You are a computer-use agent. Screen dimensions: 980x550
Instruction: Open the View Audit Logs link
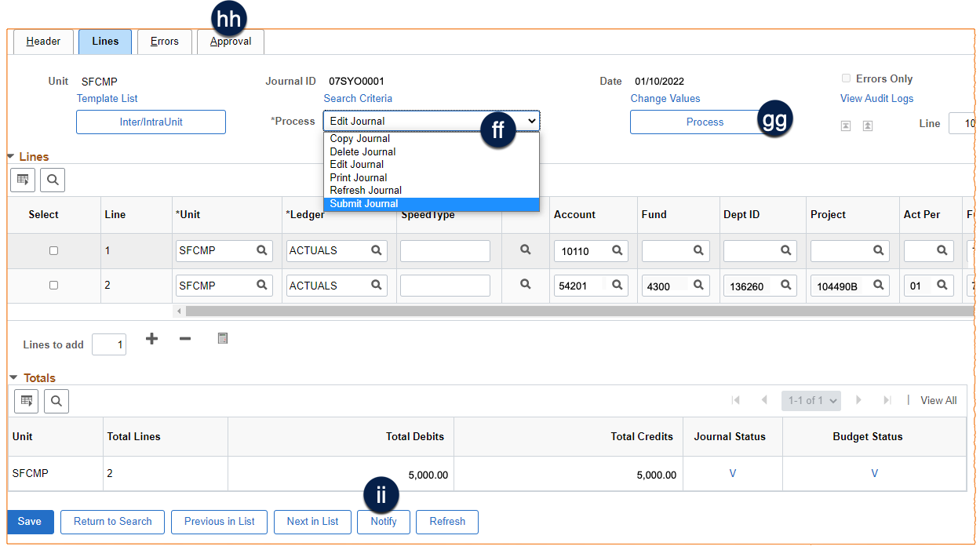[x=876, y=98]
